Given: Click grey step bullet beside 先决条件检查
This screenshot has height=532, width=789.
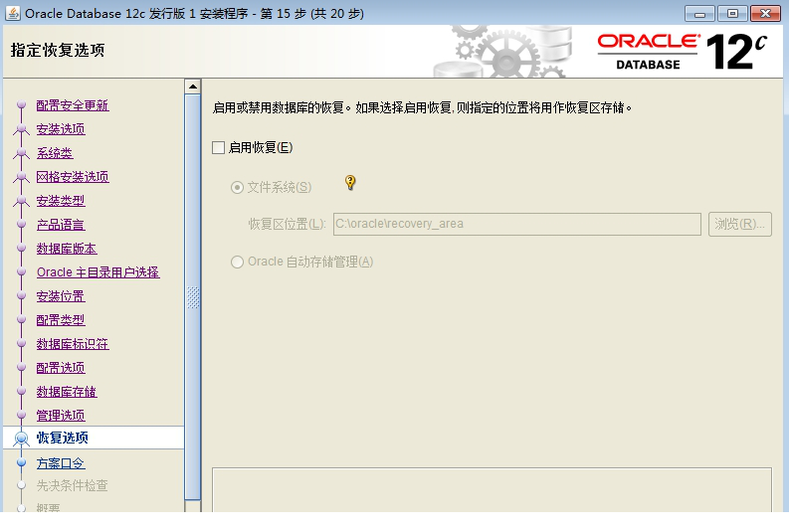Looking at the screenshot, I should [21, 485].
